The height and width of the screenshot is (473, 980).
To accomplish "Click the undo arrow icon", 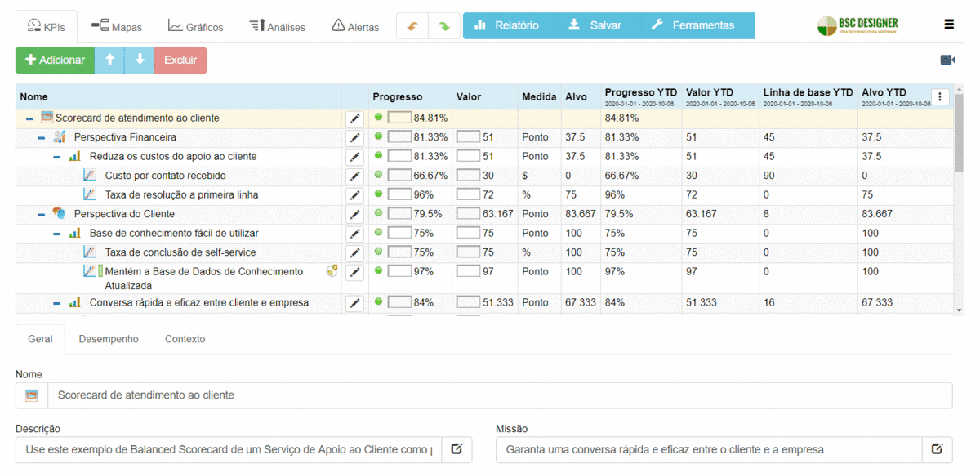I will [x=412, y=25].
